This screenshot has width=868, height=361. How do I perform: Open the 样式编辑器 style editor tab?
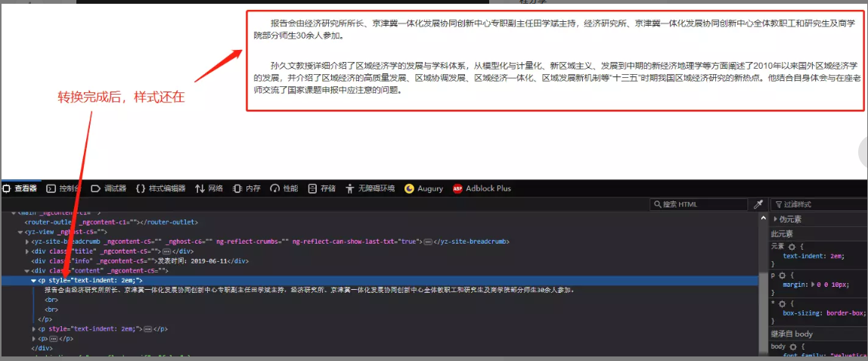point(161,188)
